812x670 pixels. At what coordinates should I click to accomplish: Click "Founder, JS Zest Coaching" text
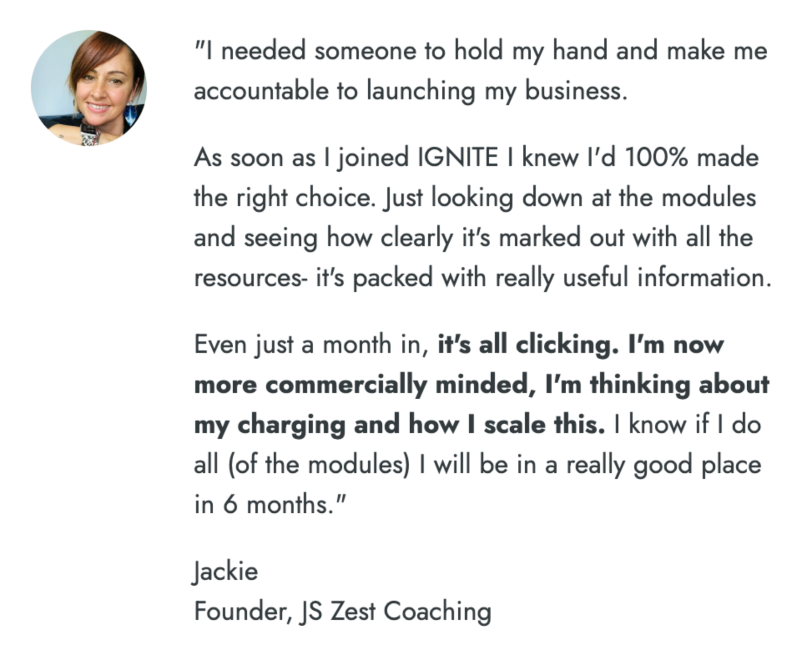(x=343, y=611)
